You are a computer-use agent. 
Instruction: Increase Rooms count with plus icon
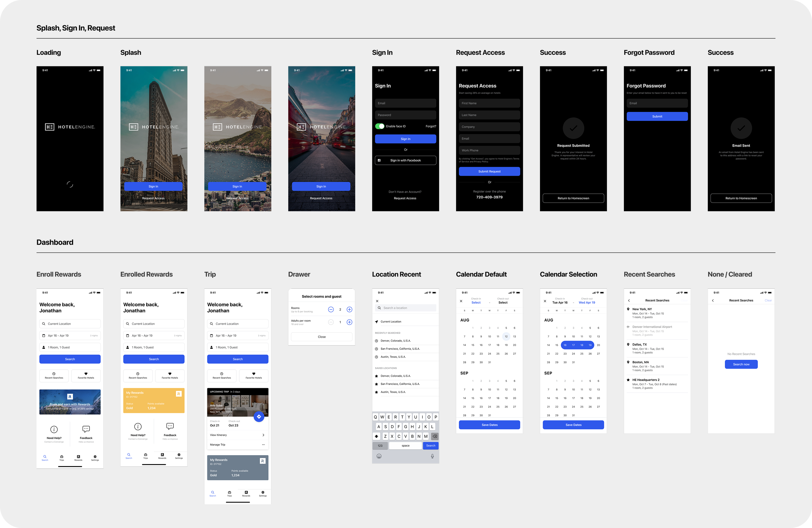pyautogui.click(x=349, y=310)
